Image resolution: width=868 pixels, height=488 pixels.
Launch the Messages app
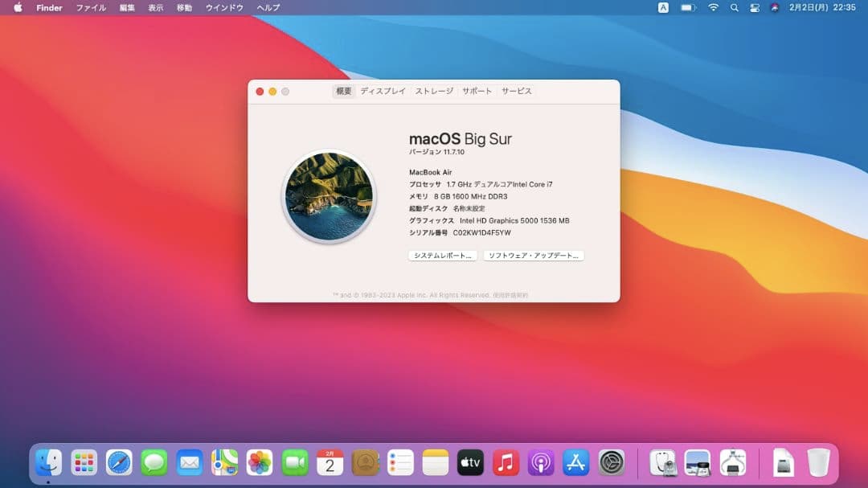point(154,463)
